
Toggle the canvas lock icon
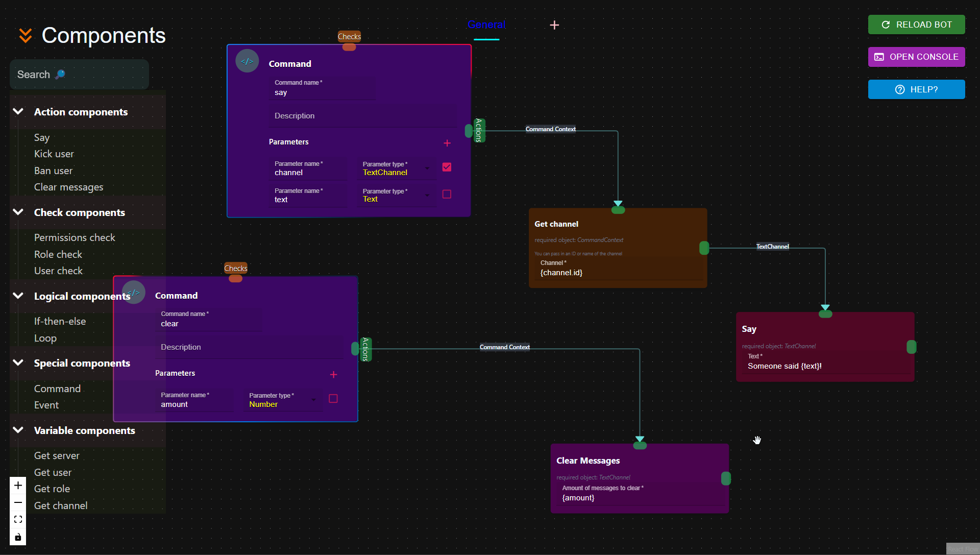(x=18, y=537)
